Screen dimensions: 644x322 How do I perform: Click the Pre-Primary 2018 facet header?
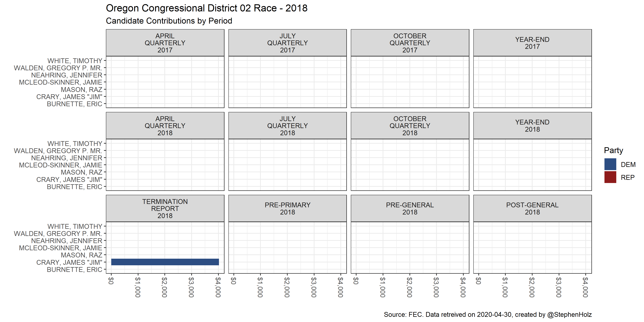click(287, 209)
